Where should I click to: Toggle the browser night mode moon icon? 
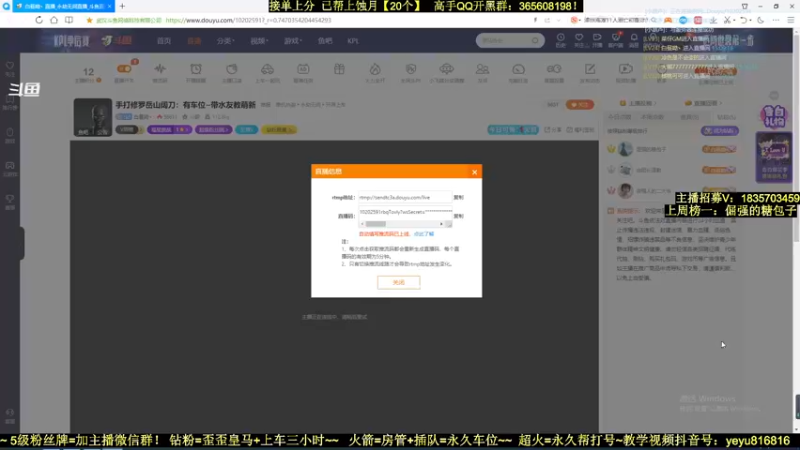click(x=760, y=20)
